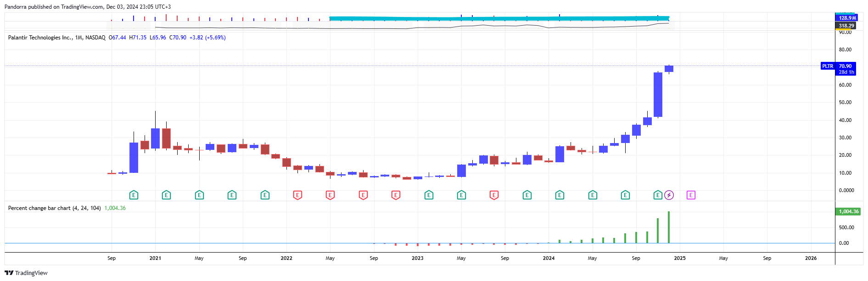Click the 10.00 price axis label

click(845, 173)
